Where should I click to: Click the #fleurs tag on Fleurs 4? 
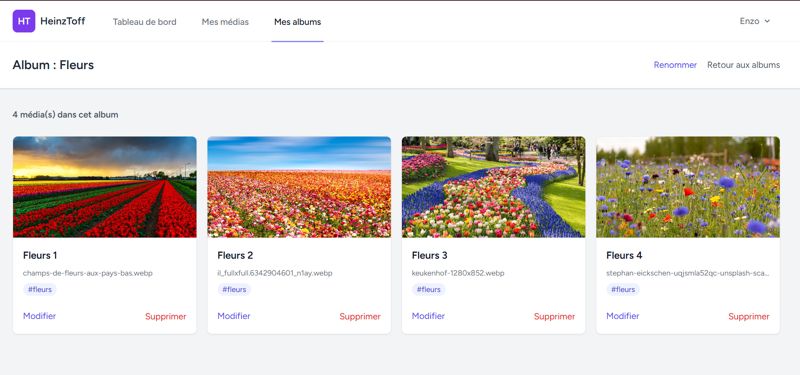click(623, 289)
